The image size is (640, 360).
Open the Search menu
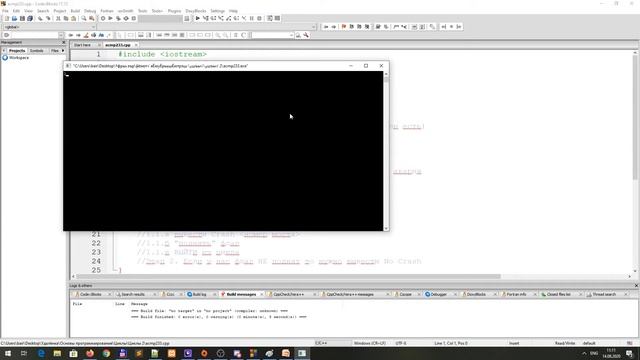pyautogui.click(x=43, y=11)
